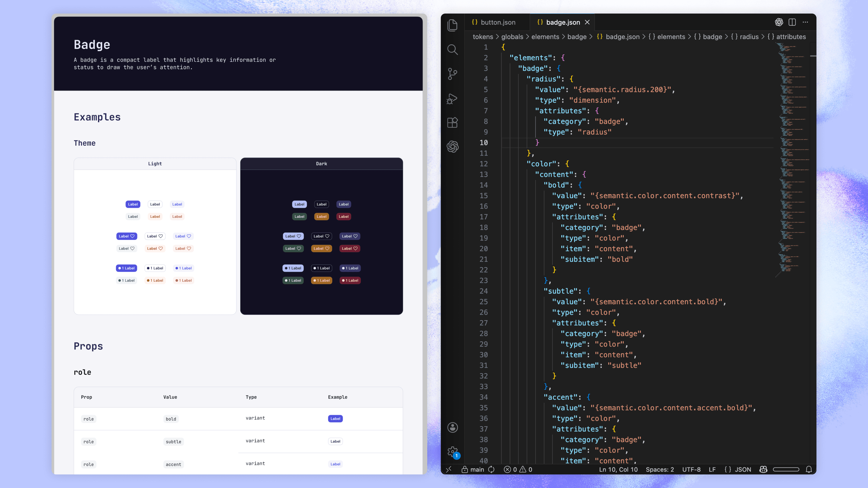Click the "accent": { code line
Viewport: 868px width, 488px height.
pyautogui.click(x=567, y=397)
